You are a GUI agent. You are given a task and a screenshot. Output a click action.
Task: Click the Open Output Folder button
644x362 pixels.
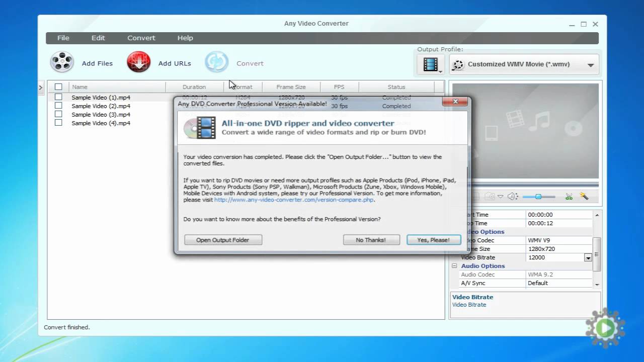click(223, 240)
